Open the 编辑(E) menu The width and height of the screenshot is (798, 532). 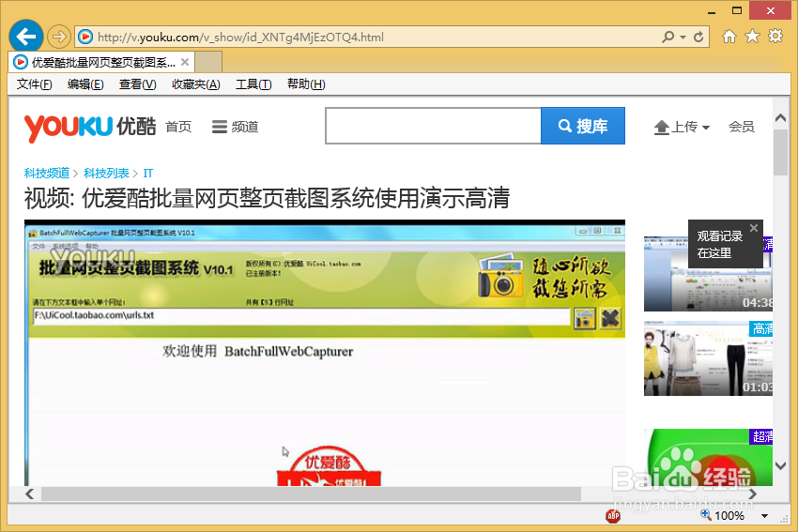(x=85, y=84)
